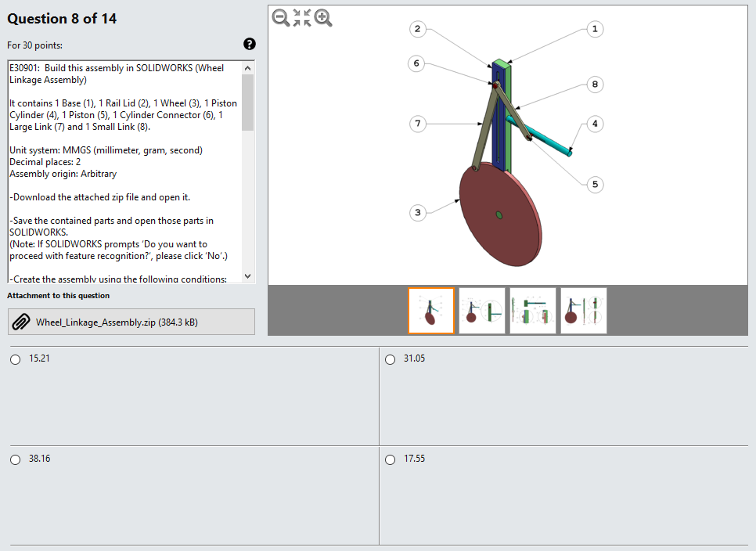Select answer option 31.05
This screenshot has height=551, width=756.
(x=390, y=359)
